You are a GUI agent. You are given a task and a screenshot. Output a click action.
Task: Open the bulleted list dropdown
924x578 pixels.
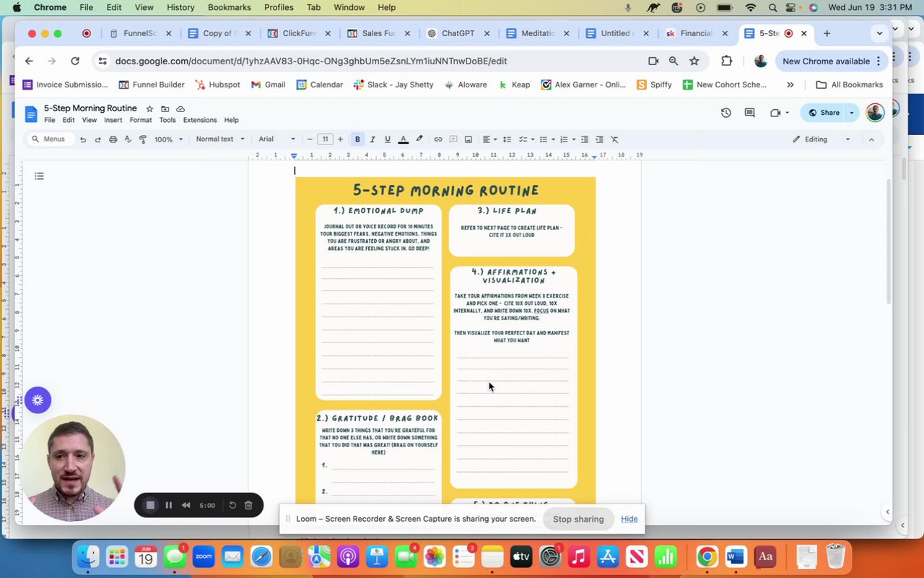(547, 139)
